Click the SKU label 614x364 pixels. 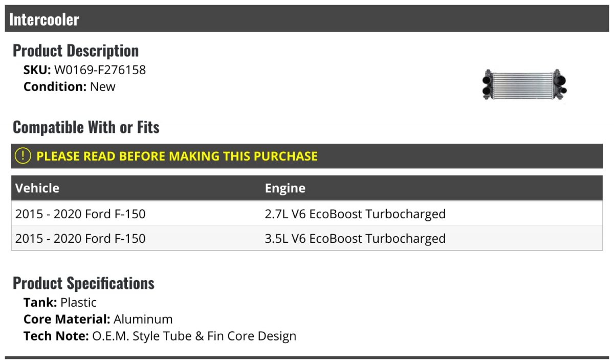pos(37,70)
